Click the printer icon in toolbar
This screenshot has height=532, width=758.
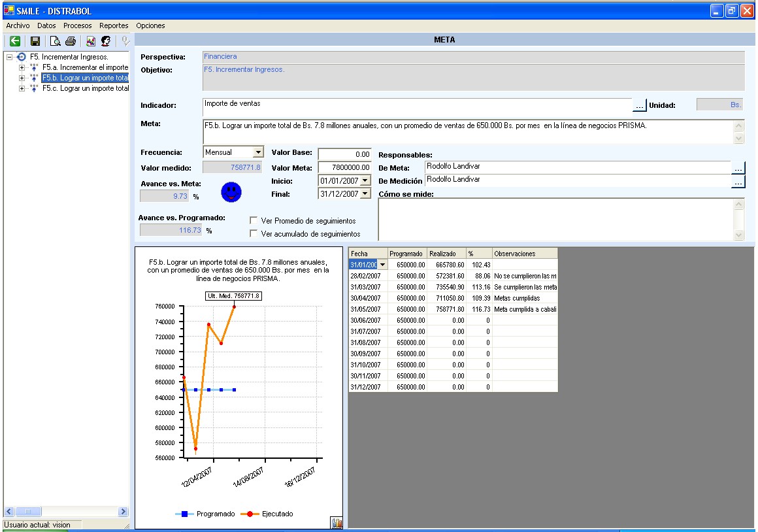71,41
